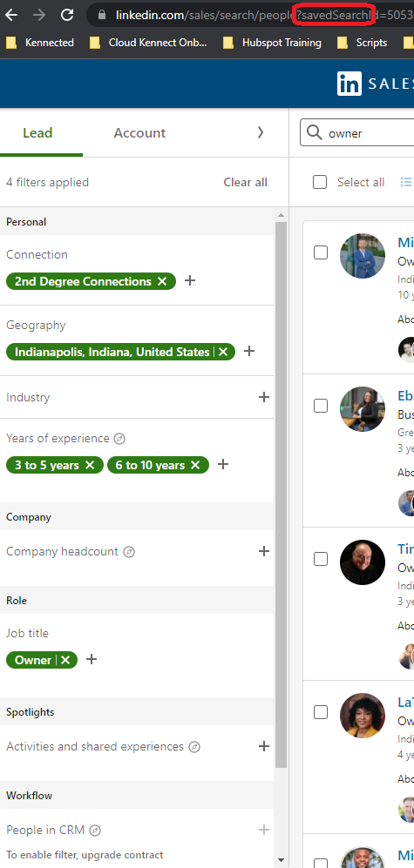
Task: Remove the 2nd Degree Connections filter
Action: (162, 281)
